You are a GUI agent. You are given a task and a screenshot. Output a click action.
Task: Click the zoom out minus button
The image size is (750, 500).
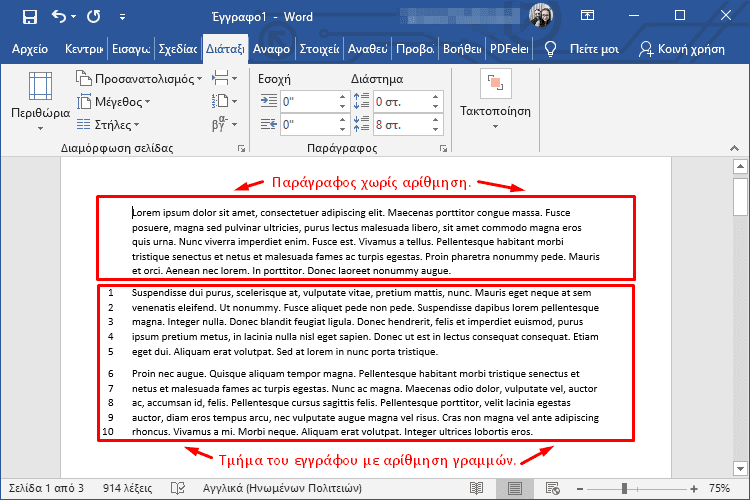pos(580,489)
